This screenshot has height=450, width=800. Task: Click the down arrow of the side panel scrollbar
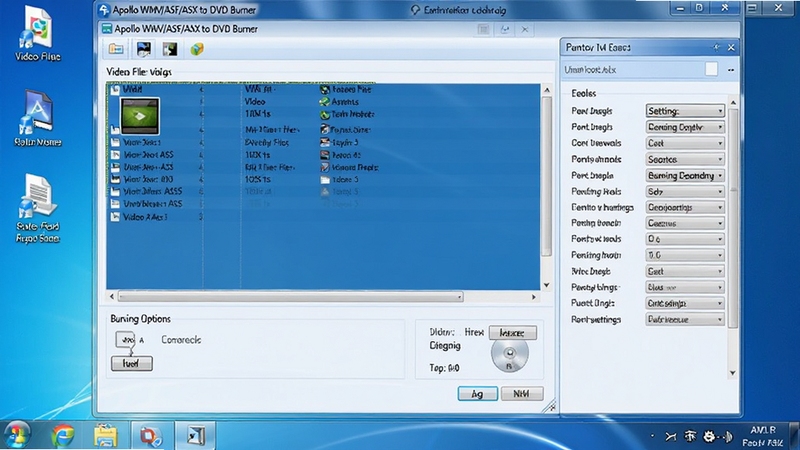[x=733, y=373]
